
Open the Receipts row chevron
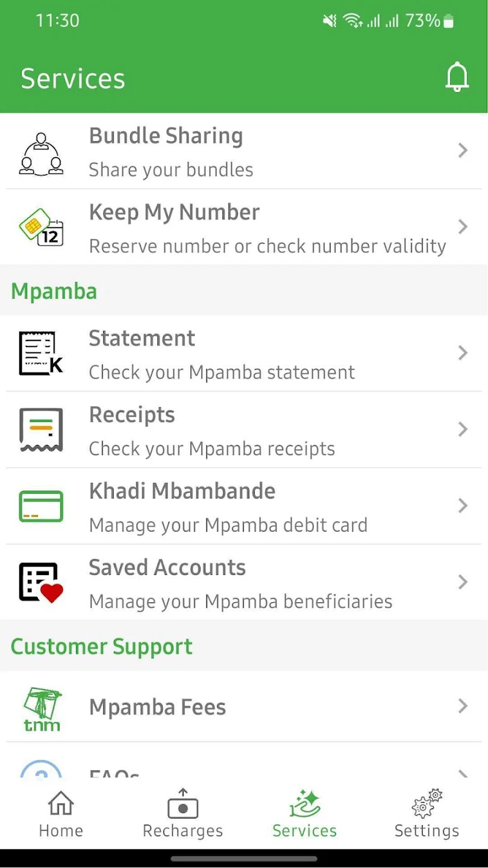click(x=463, y=430)
